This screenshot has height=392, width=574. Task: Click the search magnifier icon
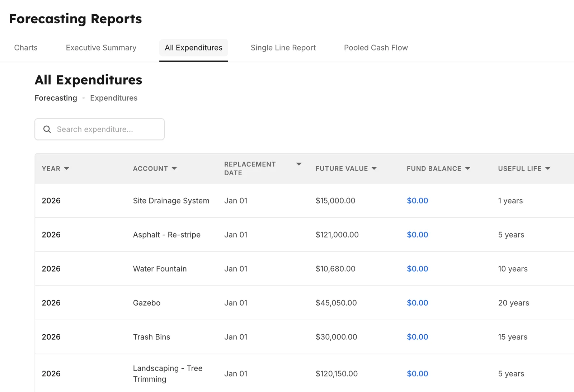47,129
